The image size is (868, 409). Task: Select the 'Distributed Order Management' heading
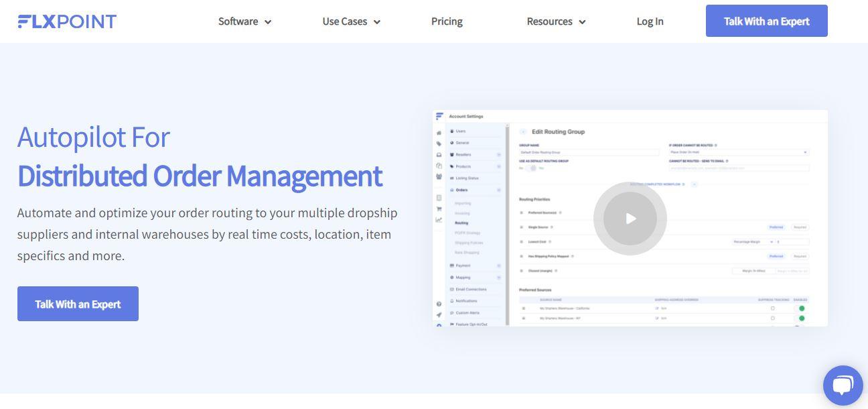coord(200,176)
